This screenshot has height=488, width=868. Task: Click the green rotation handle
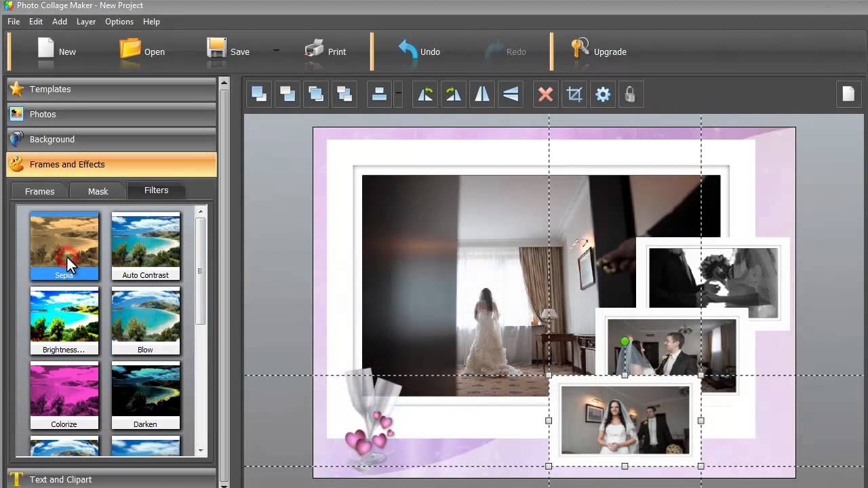[625, 342]
